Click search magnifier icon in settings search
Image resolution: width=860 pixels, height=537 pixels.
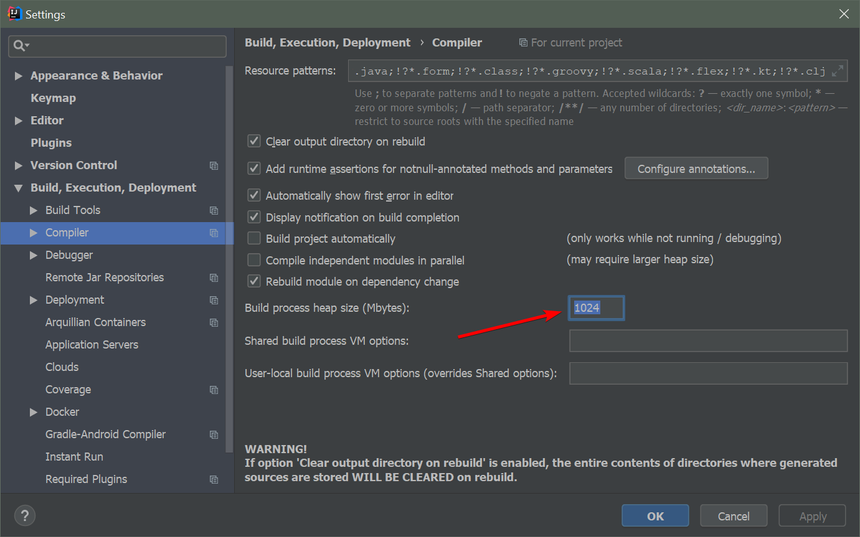coord(20,46)
